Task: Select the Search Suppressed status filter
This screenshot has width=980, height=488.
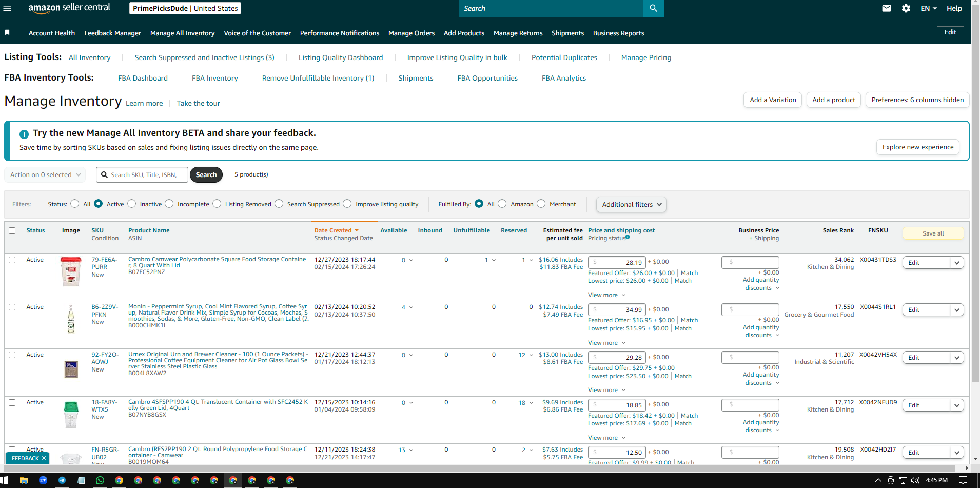Action: [x=279, y=204]
